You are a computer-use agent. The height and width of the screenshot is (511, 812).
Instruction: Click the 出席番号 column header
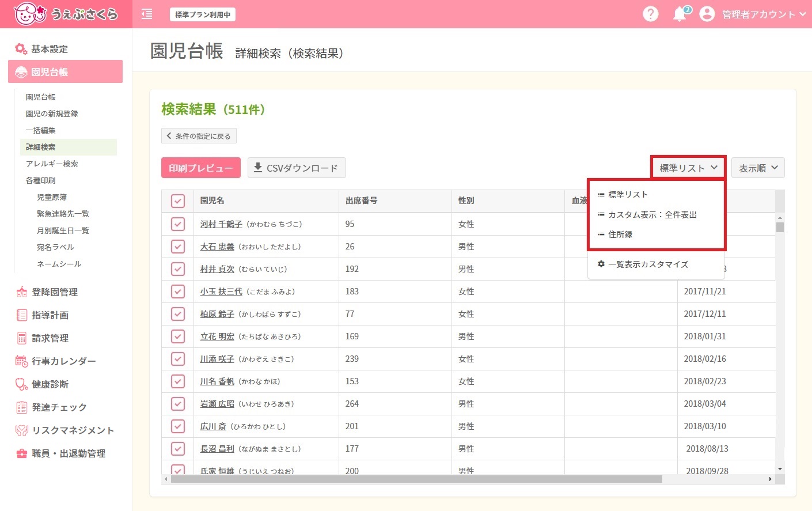(395, 201)
